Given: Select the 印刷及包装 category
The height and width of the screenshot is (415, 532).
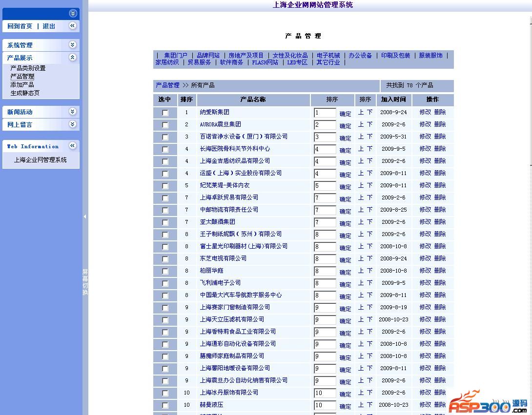Looking at the screenshot, I should coord(395,55).
